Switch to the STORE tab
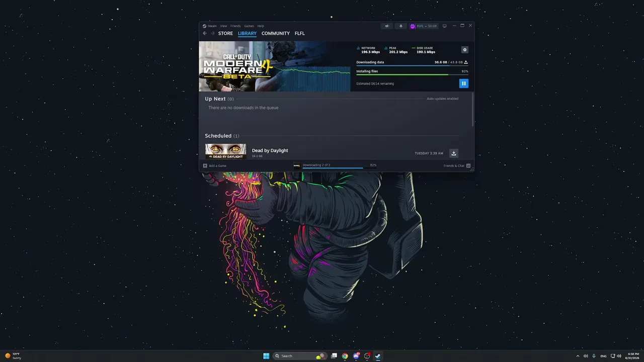The height and width of the screenshot is (362, 644). coord(225,34)
